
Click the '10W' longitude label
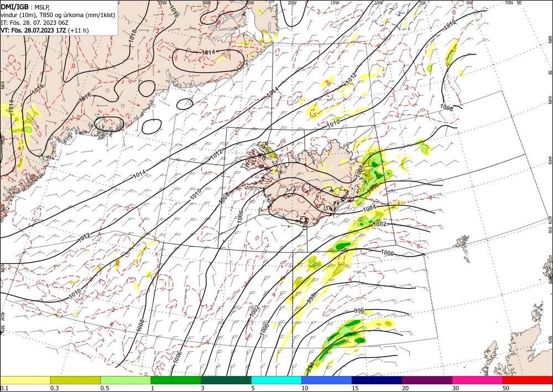pos(378,3)
